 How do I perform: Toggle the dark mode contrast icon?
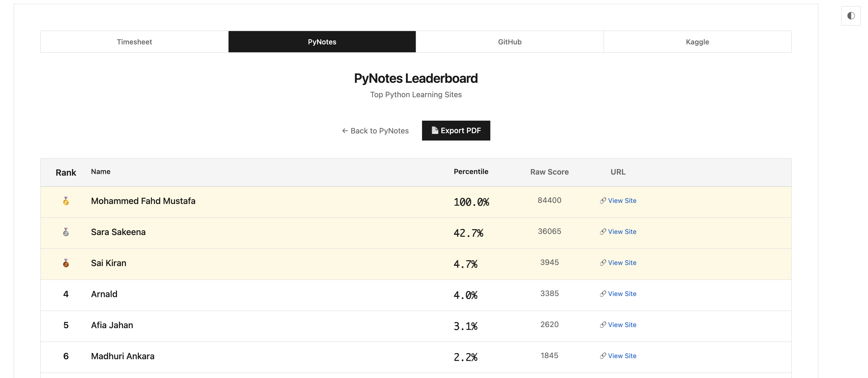[851, 16]
